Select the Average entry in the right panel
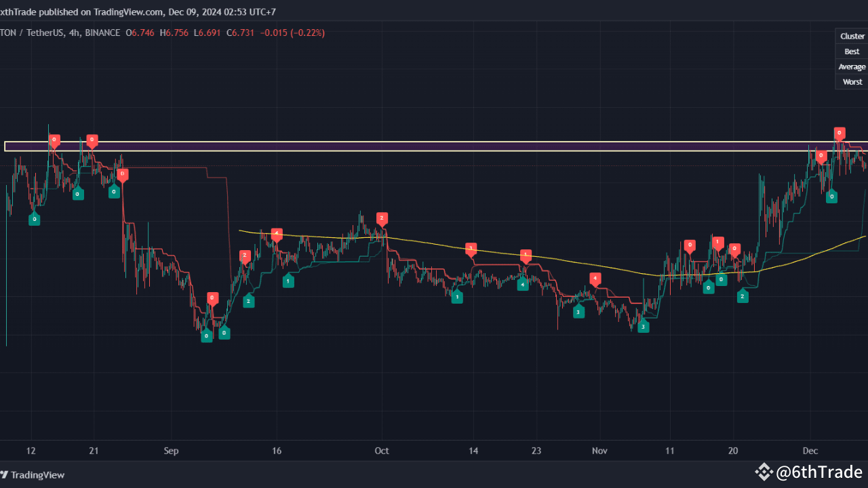This screenshot has height=488, width=868. click(x=851, y=66)
